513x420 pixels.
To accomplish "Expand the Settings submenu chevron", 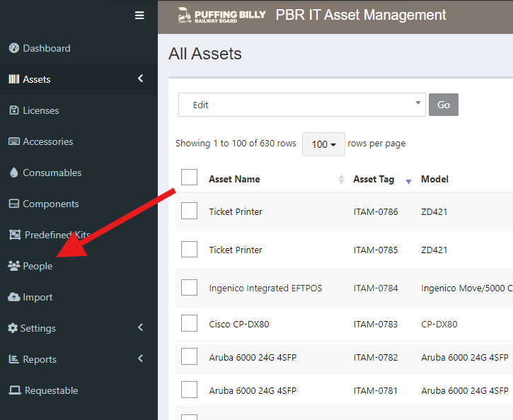I will click(140, 327).
